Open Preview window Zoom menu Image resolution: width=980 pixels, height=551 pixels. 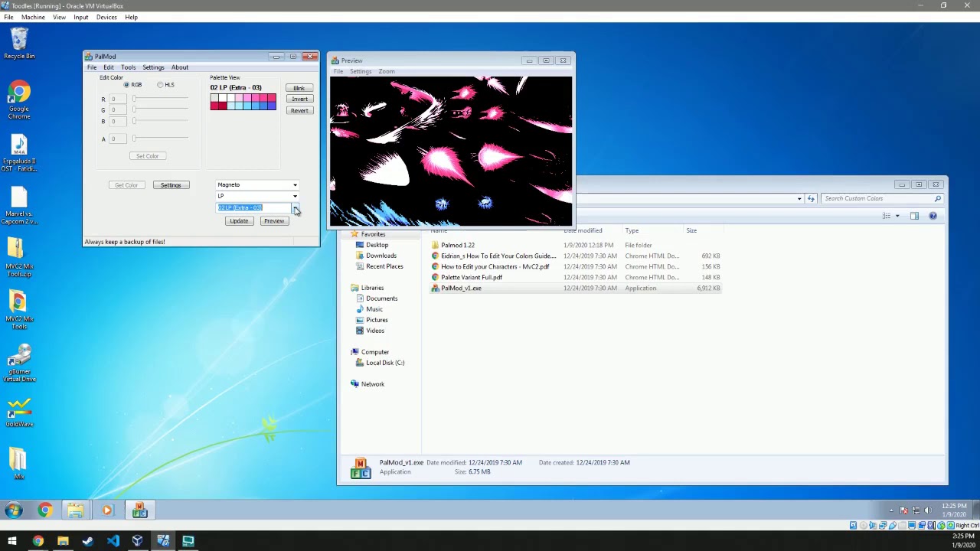(x=387, y=72)
